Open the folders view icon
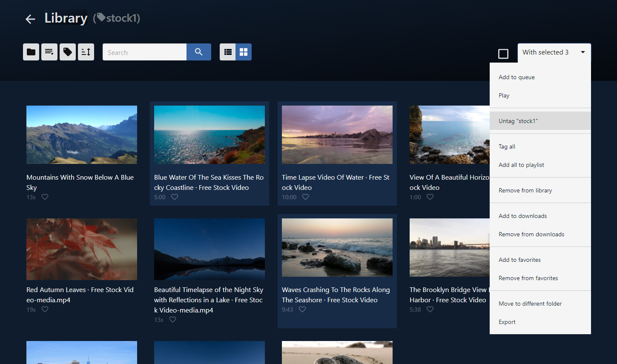Image resolution: width=617 pixels, height=364 pixels. click(x=31, y=52)
